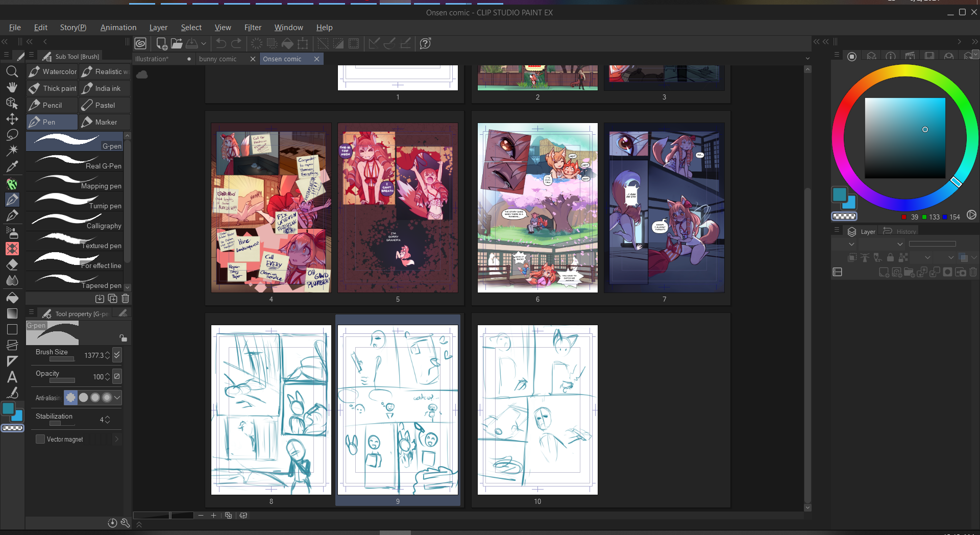Image resolution: width=980 pixels, height=535 pixels.
Task: Switch to the History panel tab
Action: tap(900, 231)
